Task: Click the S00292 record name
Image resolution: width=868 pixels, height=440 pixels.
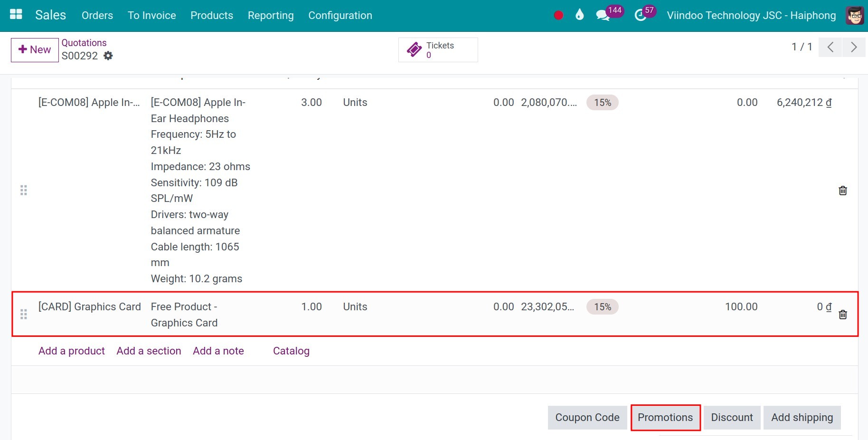Action: click(80, 56)
